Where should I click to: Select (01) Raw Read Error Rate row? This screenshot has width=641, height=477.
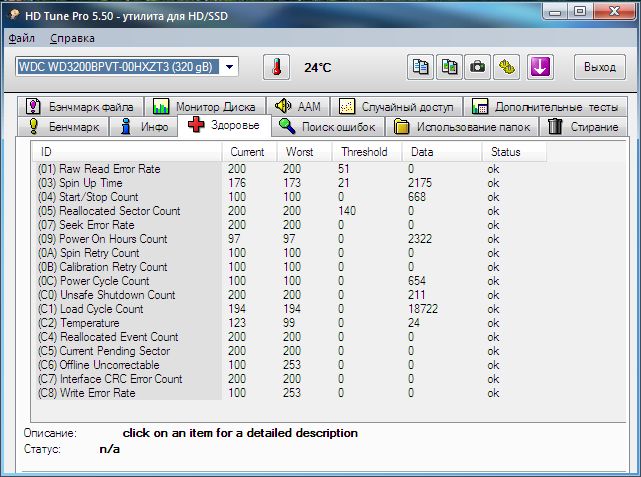click(290, 169)
